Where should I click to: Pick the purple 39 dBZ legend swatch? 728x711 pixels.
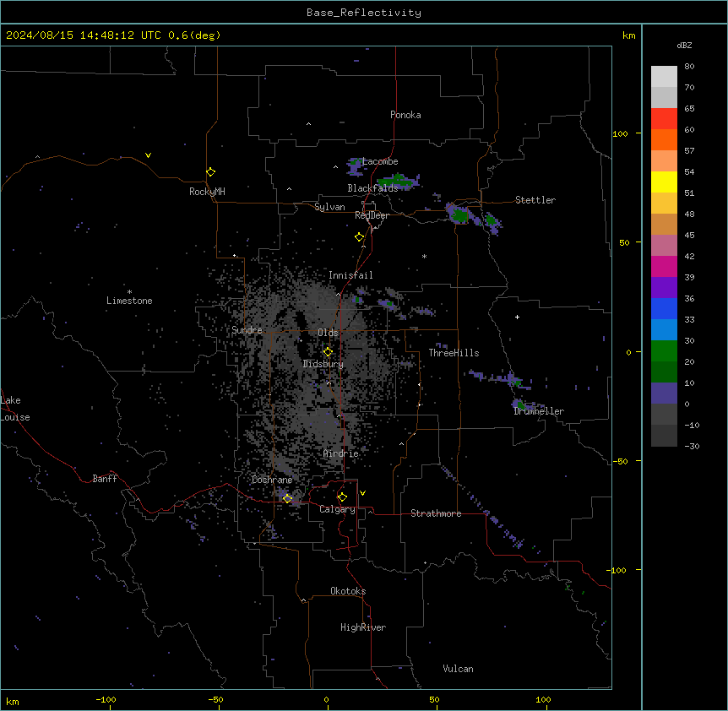(664, 288)
